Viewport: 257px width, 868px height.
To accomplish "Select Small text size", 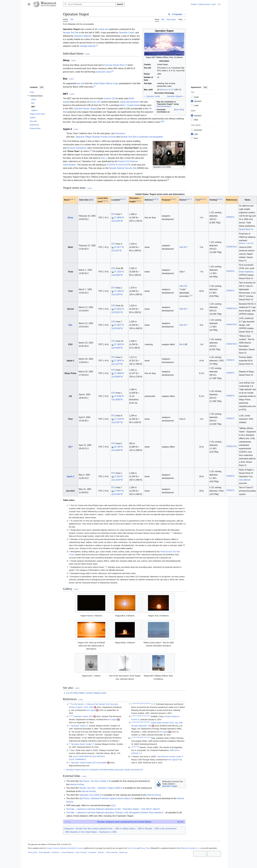I will click(x=192, y=97).
